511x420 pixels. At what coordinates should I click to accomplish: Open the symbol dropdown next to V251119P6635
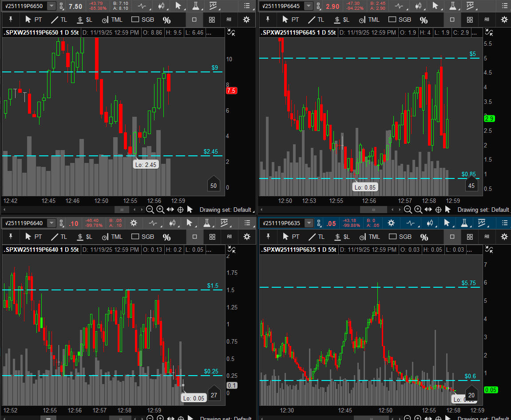click(x=309, y=223)
